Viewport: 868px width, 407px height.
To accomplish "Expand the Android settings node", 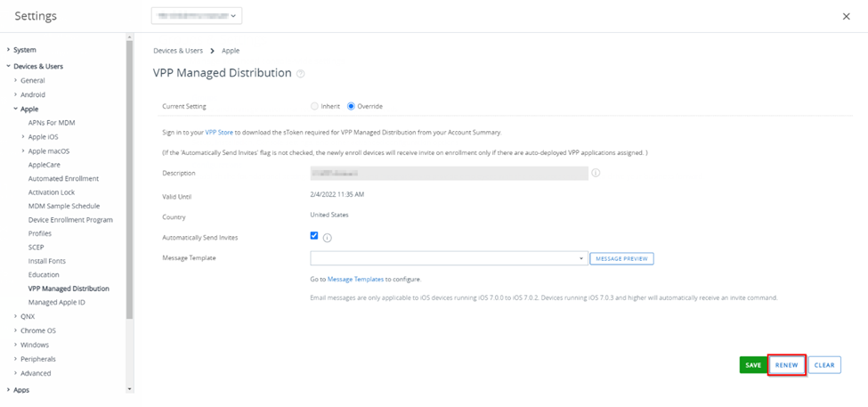I will point(15,94).
